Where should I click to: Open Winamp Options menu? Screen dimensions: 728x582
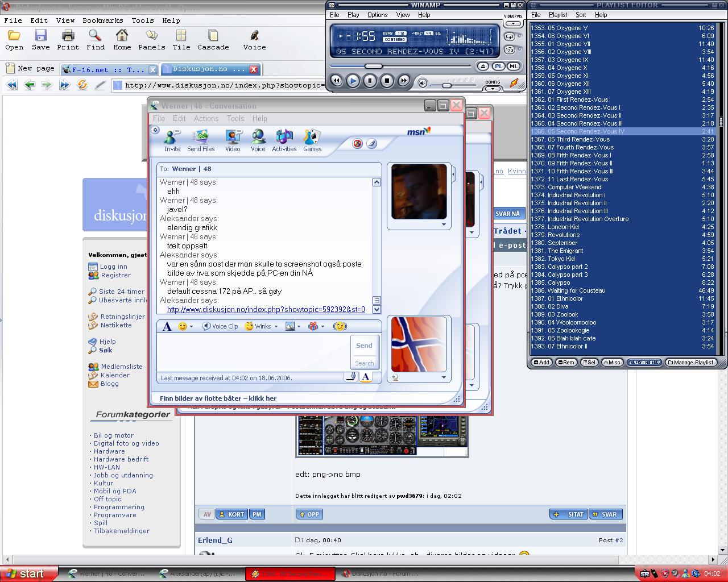[x=377, y=15]
